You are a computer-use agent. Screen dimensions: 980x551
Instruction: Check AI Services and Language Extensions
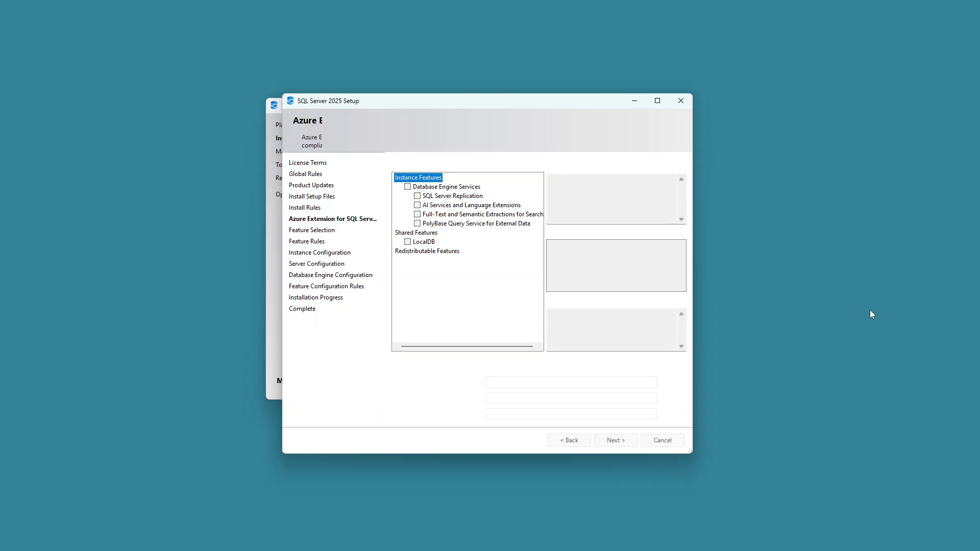(417, 205)
